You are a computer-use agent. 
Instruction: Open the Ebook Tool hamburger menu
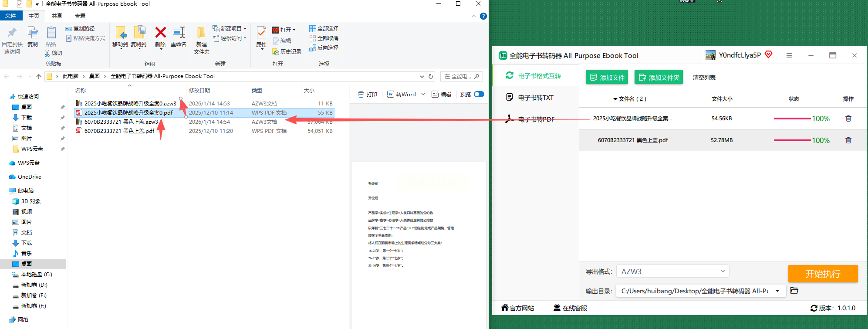click(x=789, y=55)
